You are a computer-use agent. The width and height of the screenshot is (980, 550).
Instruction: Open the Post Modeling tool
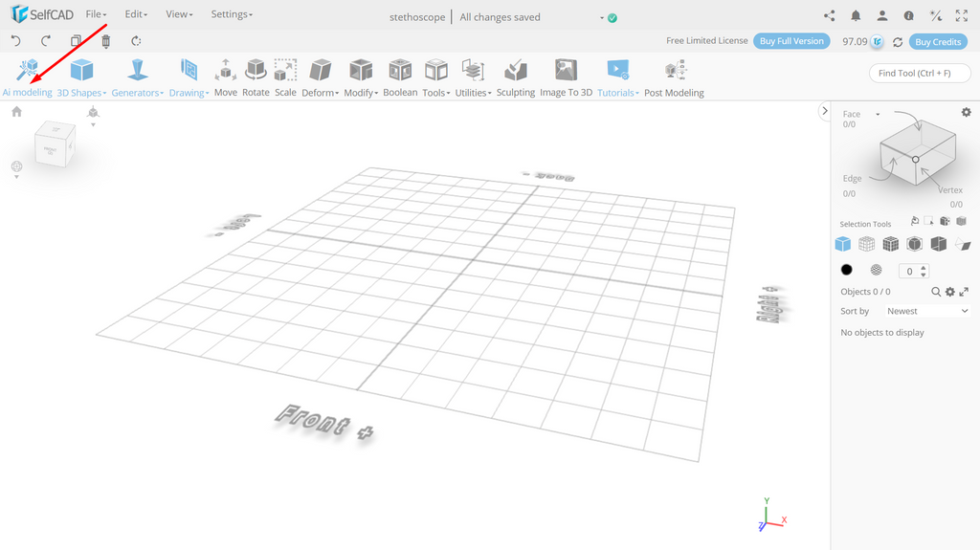674,78
